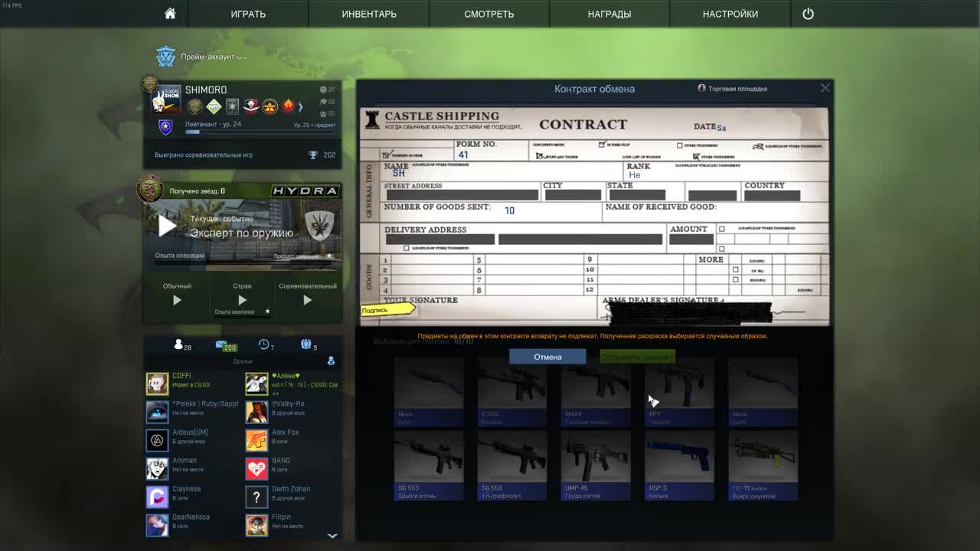This screenshot has height=551, width=980.
Task: Open SHIMORO profile avatar
Action: coord(165,99)
